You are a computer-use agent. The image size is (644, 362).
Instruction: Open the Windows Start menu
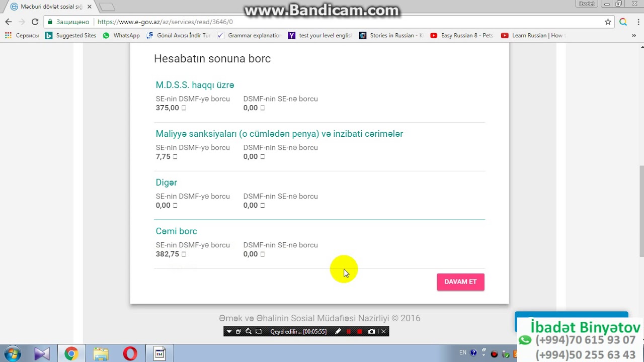coord(12,353)
